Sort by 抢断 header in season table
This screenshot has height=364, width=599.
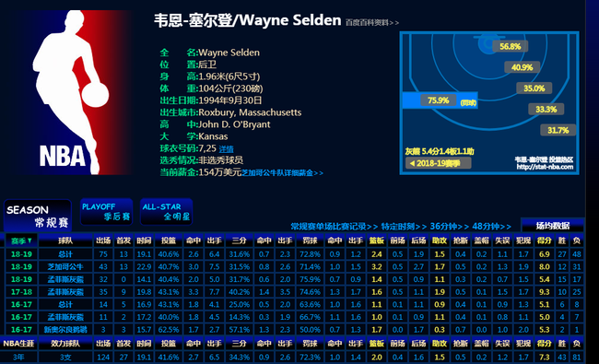[461, 241]
